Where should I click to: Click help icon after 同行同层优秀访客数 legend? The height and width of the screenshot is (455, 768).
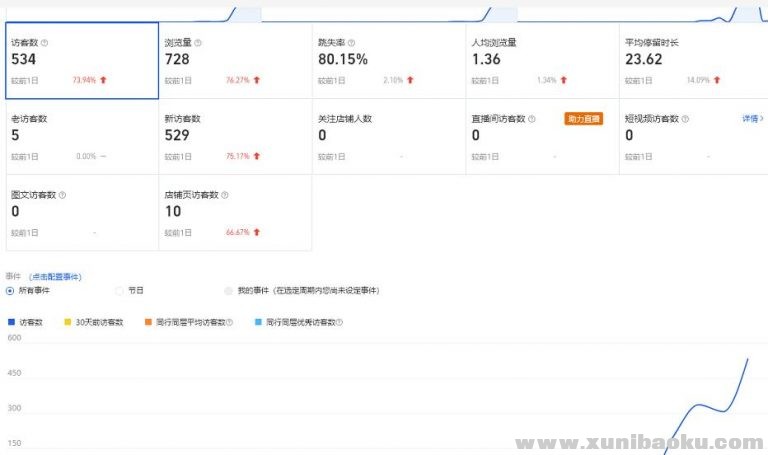[x=339, y=322]
